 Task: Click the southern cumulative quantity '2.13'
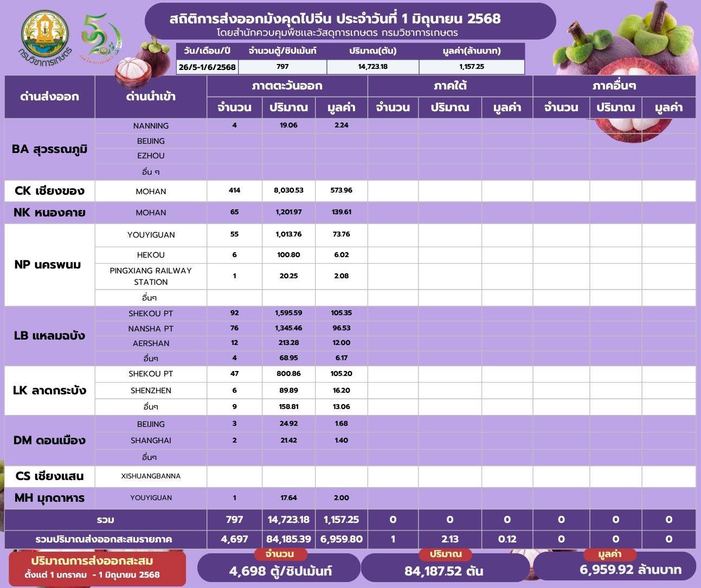(450, 540)
